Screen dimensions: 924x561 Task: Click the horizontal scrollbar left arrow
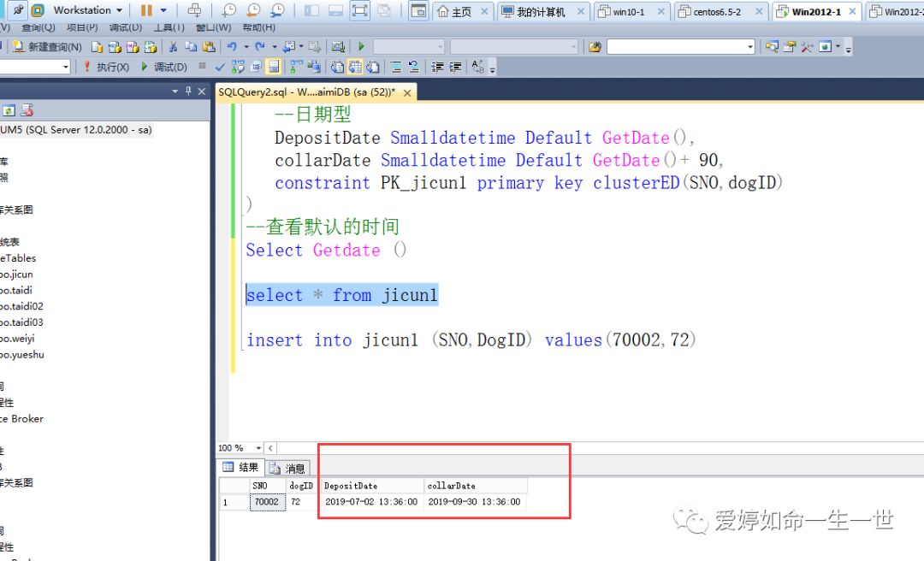(x=270, y=448)
